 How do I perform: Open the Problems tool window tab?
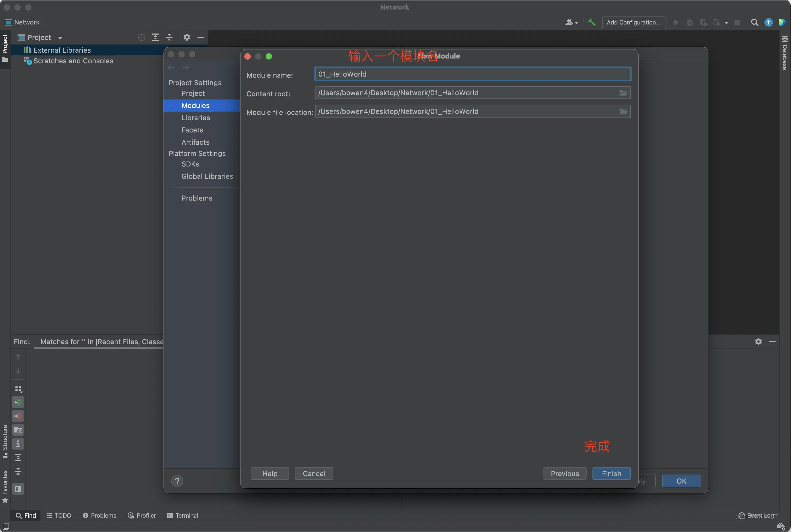(x=100, y=516)
